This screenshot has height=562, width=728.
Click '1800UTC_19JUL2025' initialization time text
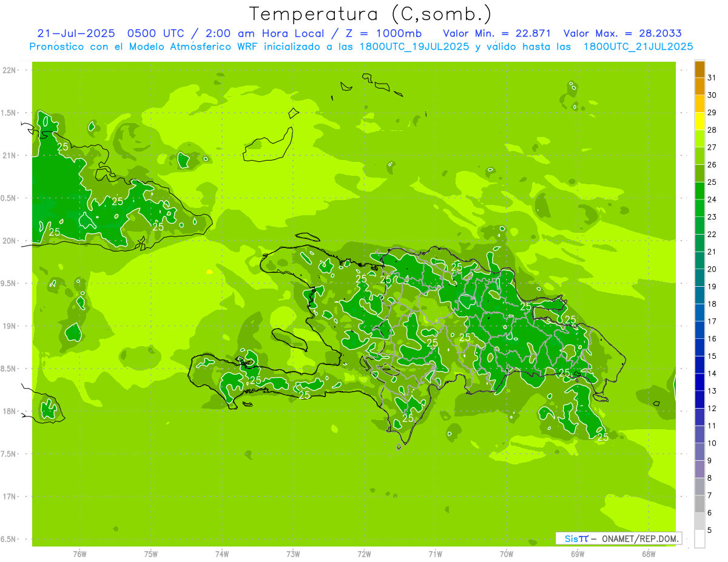(x=415, y=47)
